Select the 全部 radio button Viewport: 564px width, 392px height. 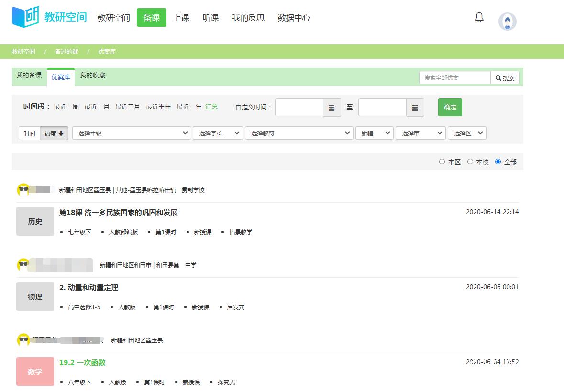[x=498, y=162]
